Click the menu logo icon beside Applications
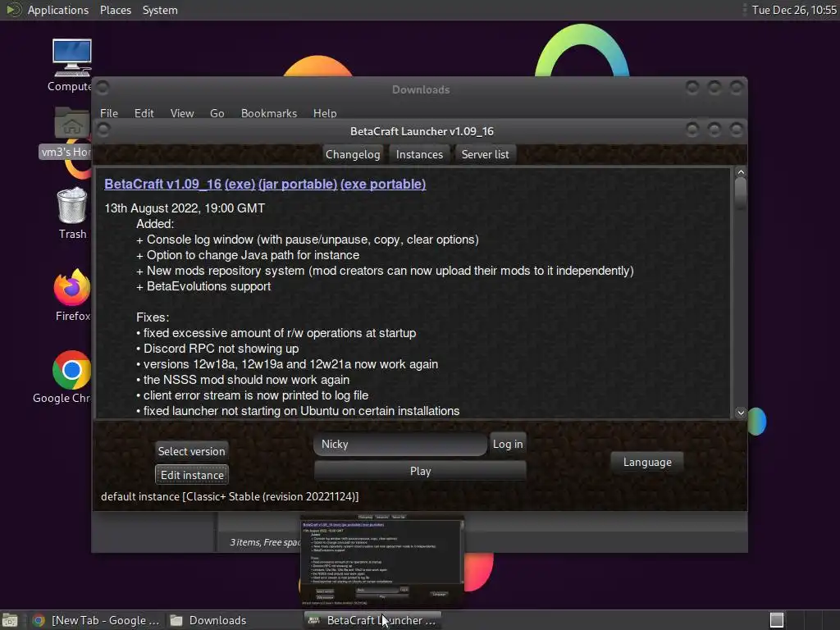This screenshot has width=840, height=630. click(13, 10)
